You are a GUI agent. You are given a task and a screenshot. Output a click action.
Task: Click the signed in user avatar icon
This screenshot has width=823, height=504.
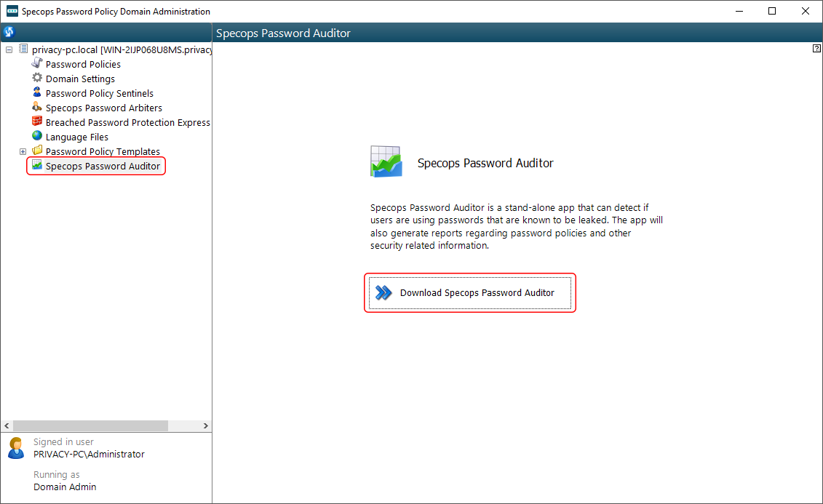point(16,448)
